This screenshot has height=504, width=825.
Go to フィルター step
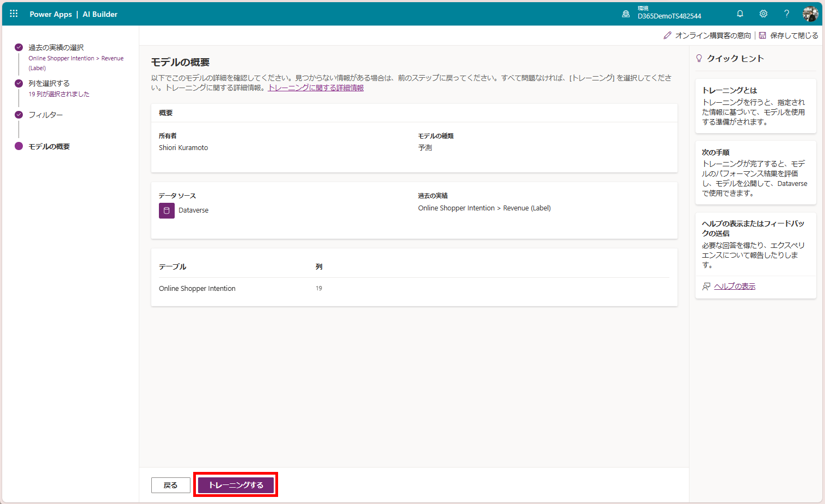pos(46,115)
